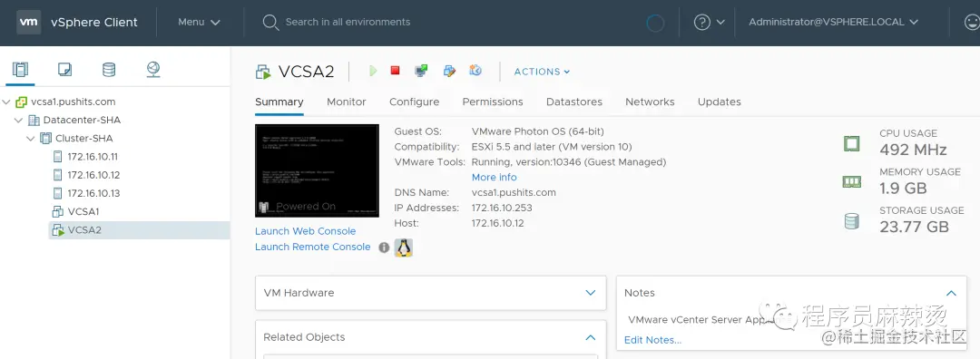The image size is (980, 359).
Task: Click the Take Snapshot toolbar icon
Action: click(x=475, y=71)
